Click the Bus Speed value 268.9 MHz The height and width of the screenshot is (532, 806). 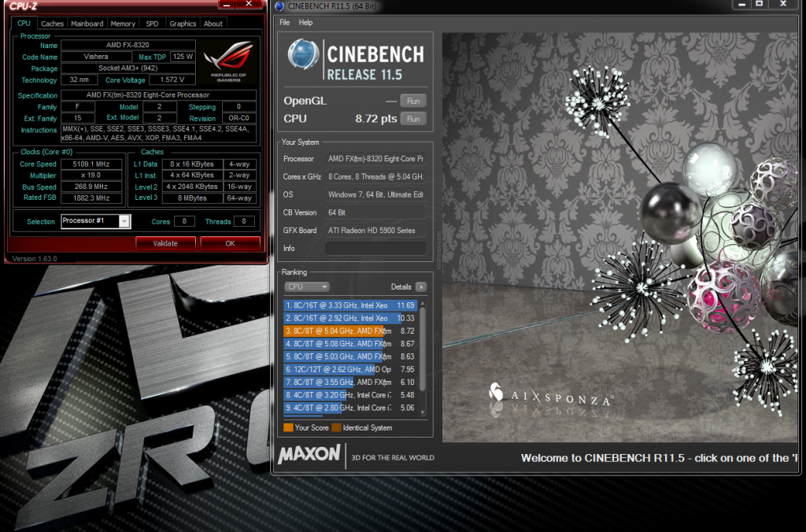[91, 187]
